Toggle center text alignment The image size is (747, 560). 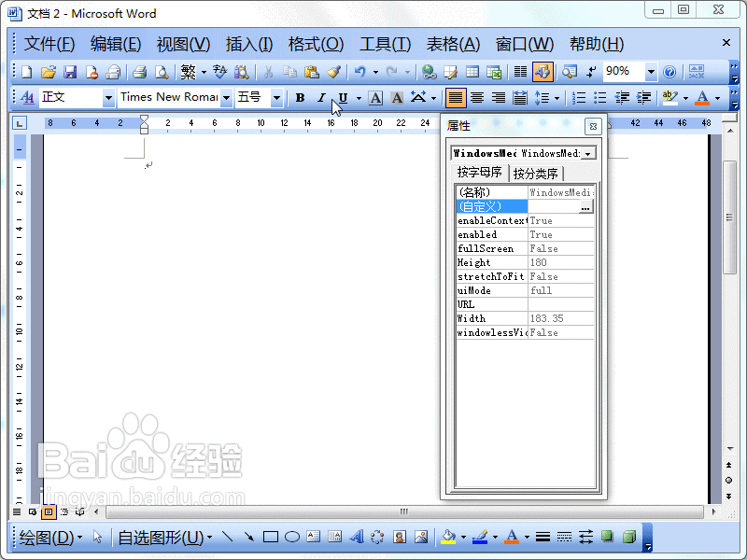(x=477, y=98)
